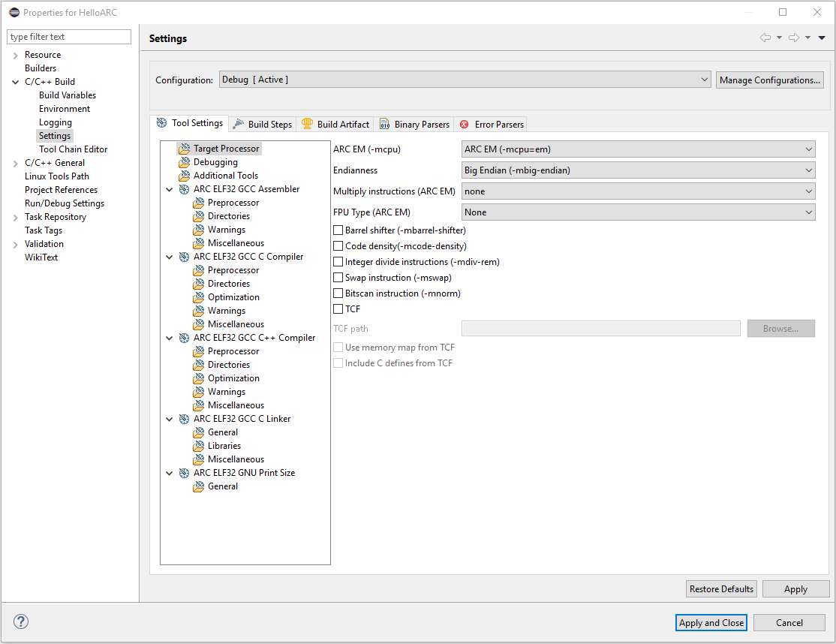Image resolution: width=836 pixels, height=644 pixels.
Task: Click the icon beside C++ Compiler Warnings
Action: tap(198, 392)
